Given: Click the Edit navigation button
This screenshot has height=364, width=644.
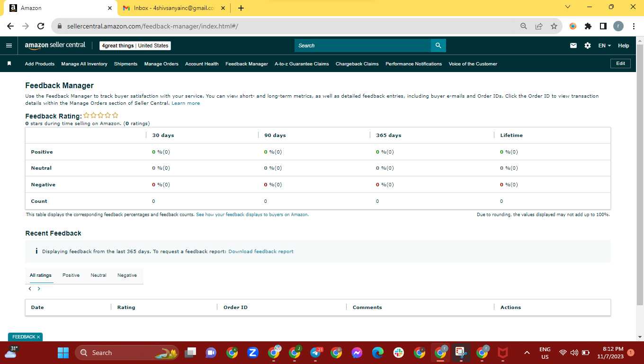Looking at the screenshot, I should tap(620, 64).
